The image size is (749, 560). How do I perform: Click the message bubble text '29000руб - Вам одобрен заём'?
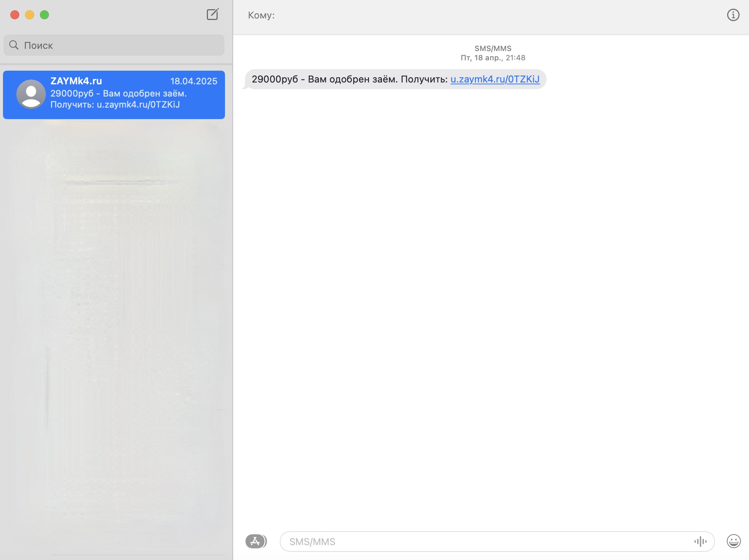[x=324, y=79]
